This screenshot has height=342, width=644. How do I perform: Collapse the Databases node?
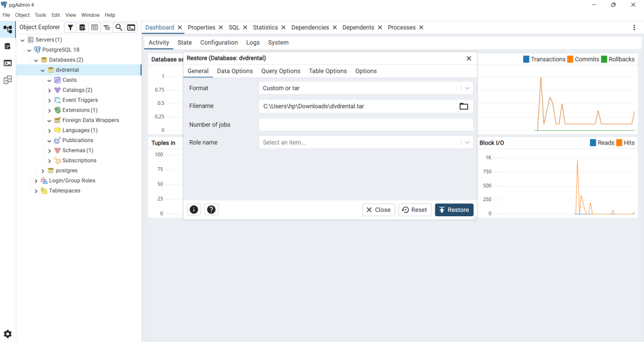[x=36, y=60]
